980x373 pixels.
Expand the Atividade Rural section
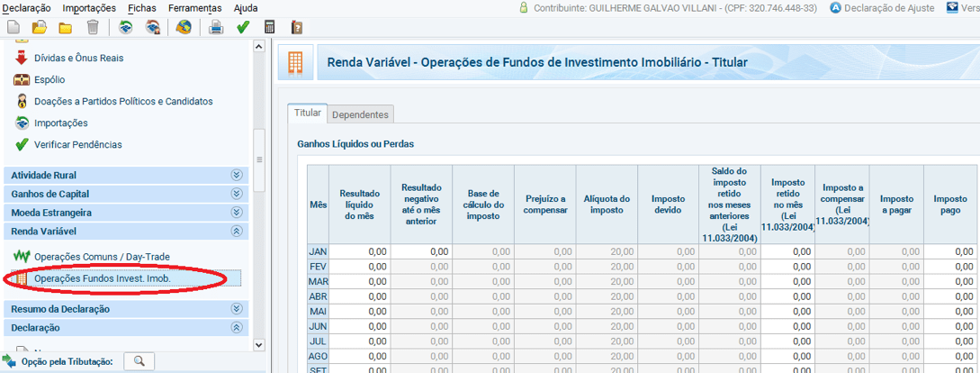point(126,175)
